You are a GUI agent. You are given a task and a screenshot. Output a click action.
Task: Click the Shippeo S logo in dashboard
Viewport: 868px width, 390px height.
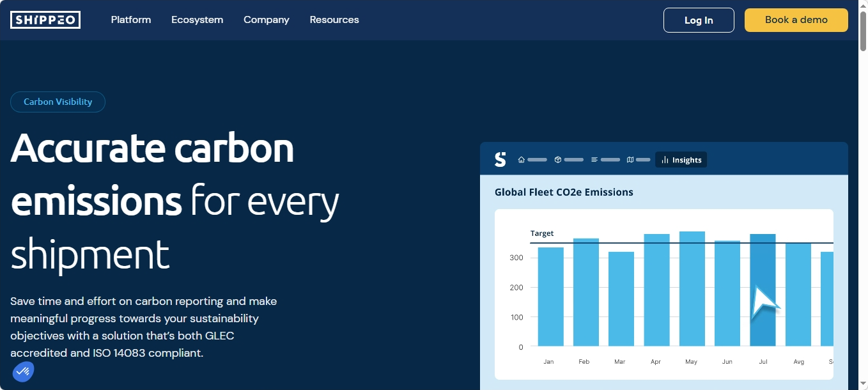coord(500,159)
